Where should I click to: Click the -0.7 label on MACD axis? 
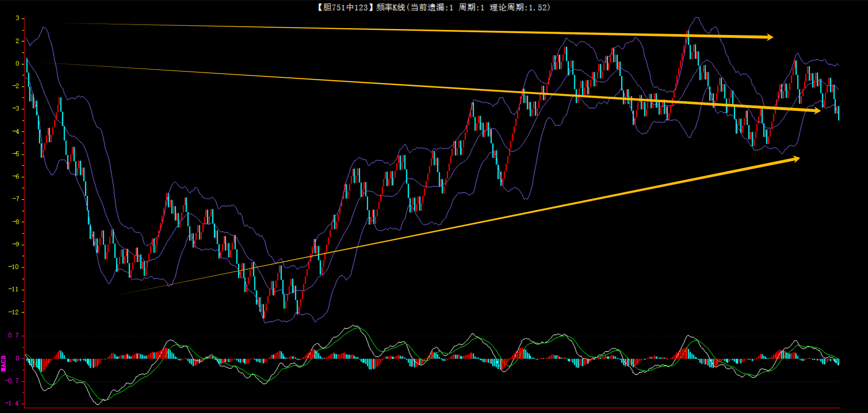tap(12, 381)
